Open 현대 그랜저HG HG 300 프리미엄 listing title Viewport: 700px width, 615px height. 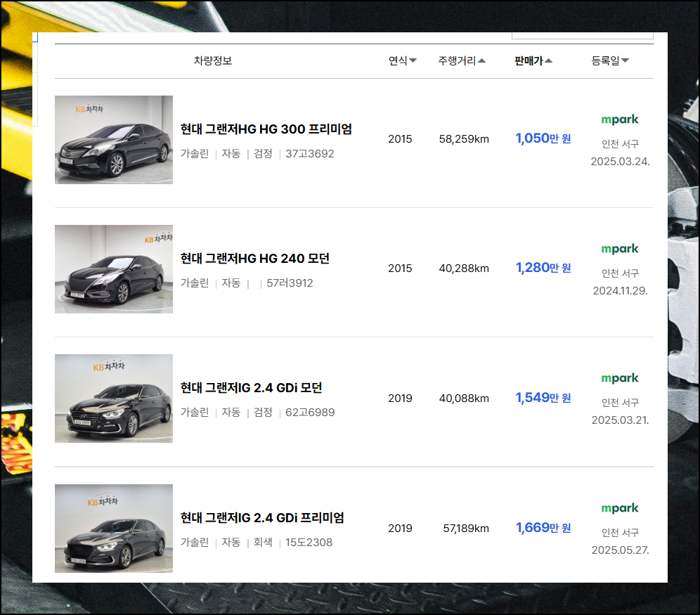[x=266, y=129]
